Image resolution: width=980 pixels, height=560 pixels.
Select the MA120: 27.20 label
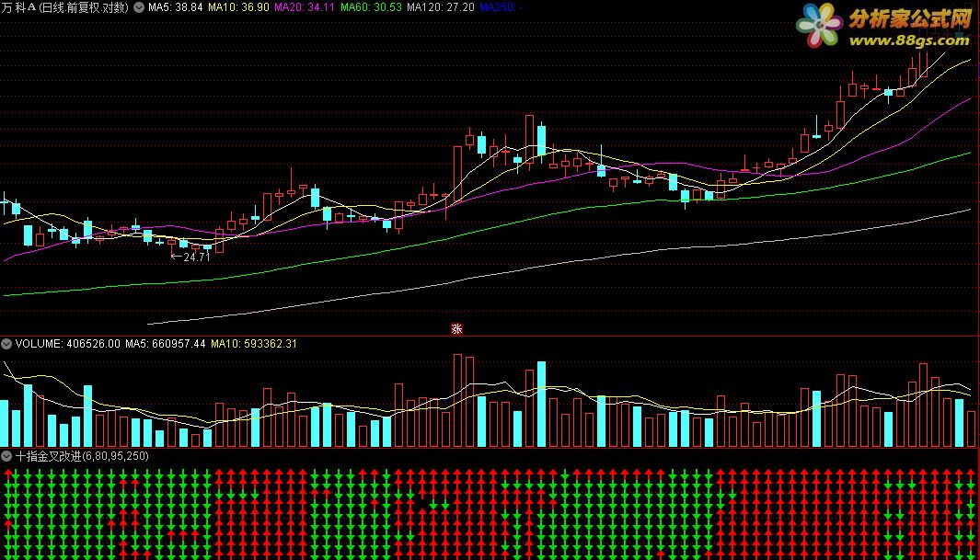(x=440, y=7)
